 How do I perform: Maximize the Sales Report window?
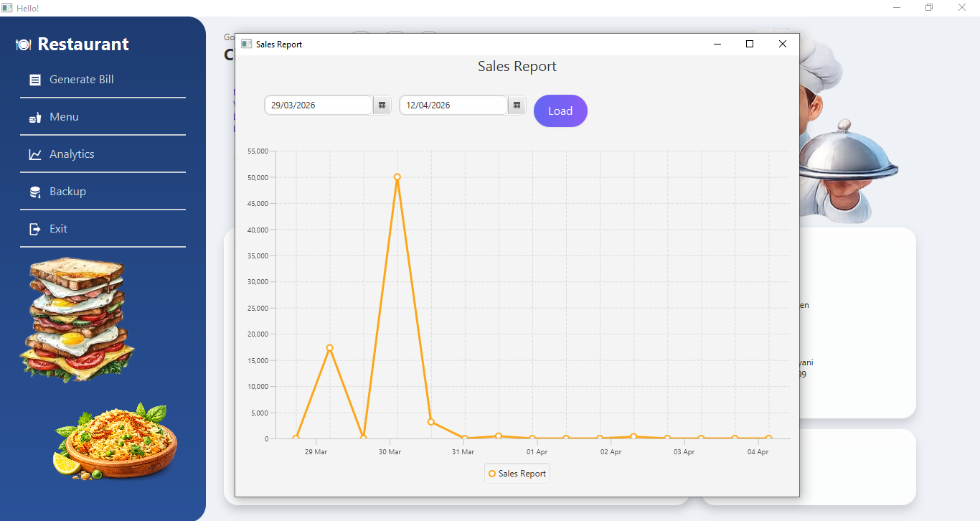(x=750, y=44)
